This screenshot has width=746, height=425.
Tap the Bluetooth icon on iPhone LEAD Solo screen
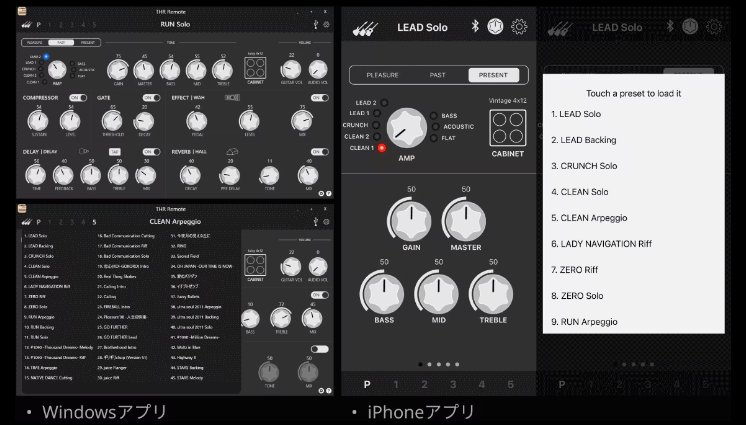pos(475,26)
